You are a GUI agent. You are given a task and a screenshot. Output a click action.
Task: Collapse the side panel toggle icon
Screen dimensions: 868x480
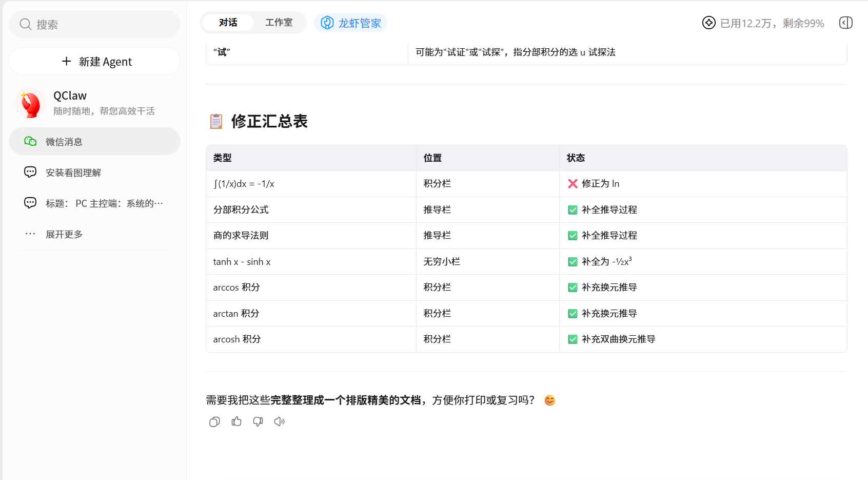tap(846, 23)
